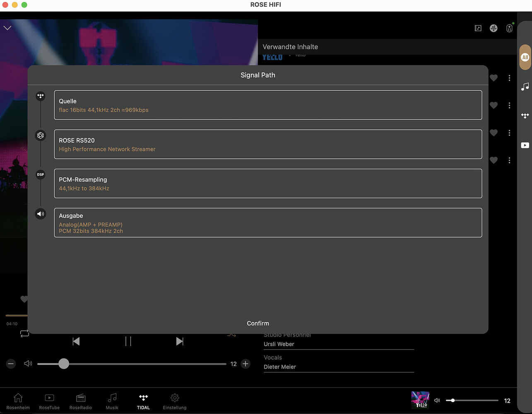Select the PCM-Resampling box
Image resolution: width=532 pixels, height=414 pixels.
(x=268, y=183)
